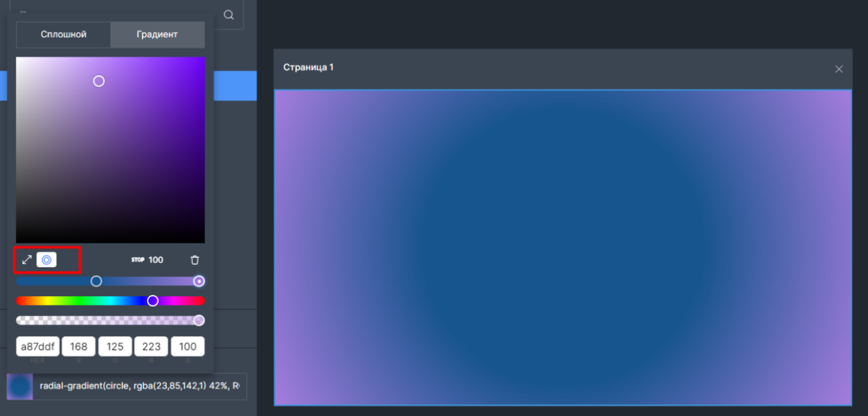Viewport: 868px width, 416px height.
Task: Select the purple end gradient stop
Action: point(198,282)
